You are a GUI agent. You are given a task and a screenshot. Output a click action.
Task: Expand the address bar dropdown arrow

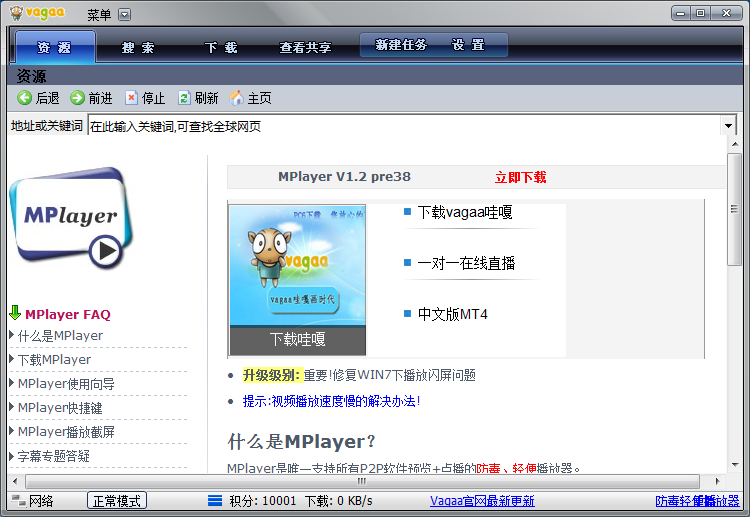pyautogui.click(x=728, y=126)
